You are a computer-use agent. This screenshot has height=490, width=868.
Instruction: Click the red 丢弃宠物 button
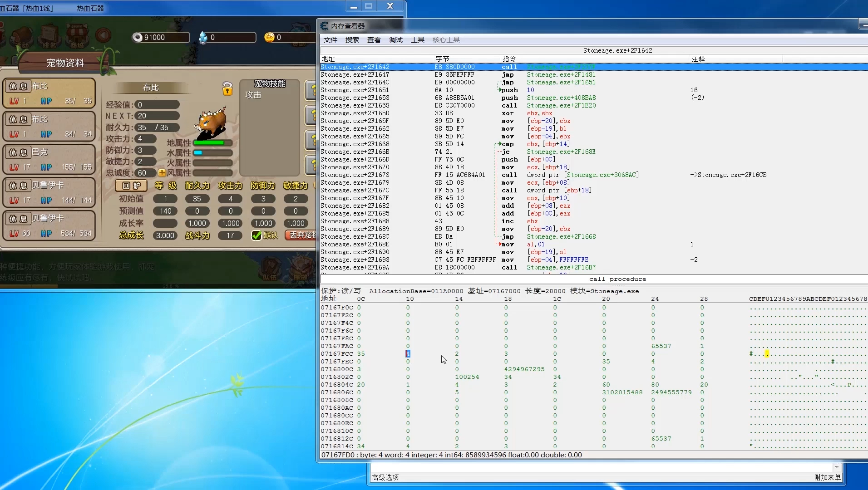301,235
